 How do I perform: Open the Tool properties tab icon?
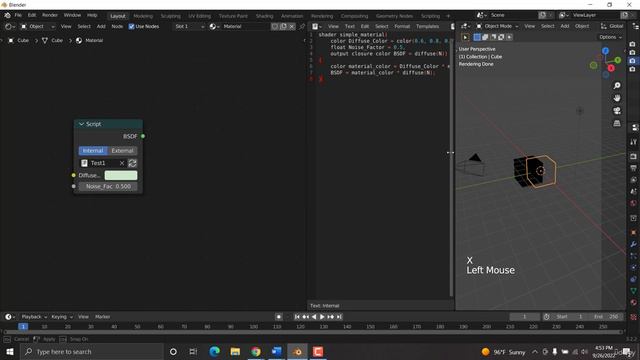pos(633,142)
